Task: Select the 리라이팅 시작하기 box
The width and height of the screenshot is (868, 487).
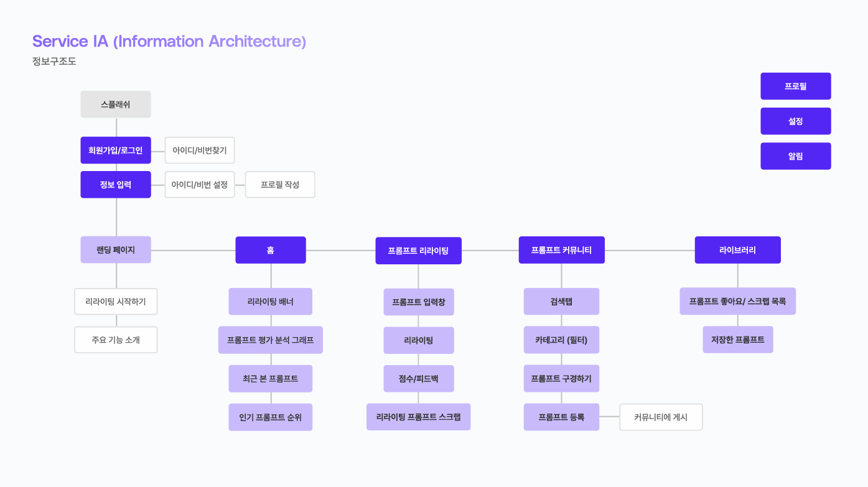Action: pyautogui.click(x=116, y=302)
